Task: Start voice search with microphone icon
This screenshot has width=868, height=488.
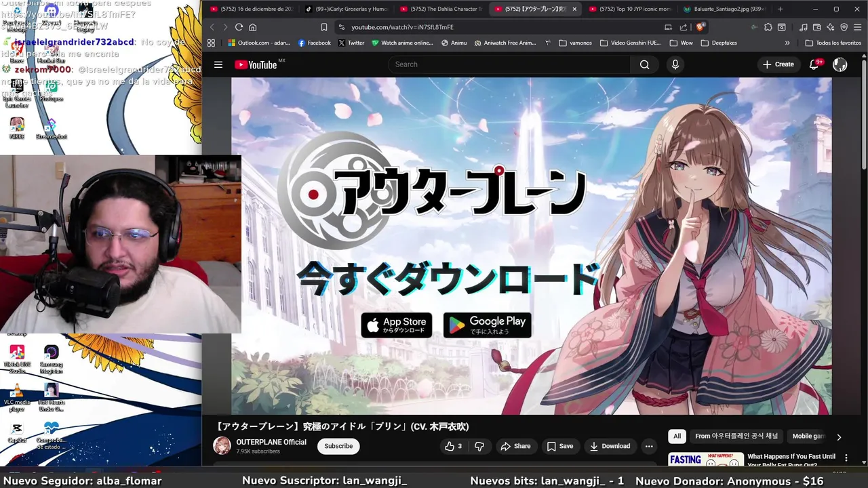Action: [x=675, y=64]
